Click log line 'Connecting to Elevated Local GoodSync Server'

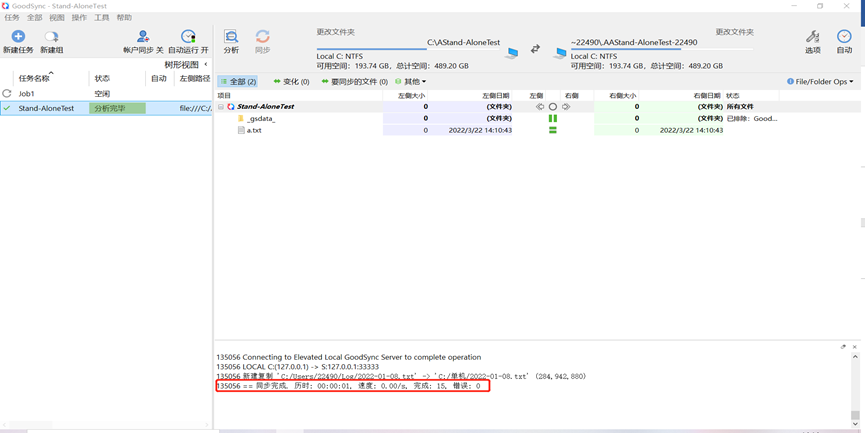pos(349,357)
